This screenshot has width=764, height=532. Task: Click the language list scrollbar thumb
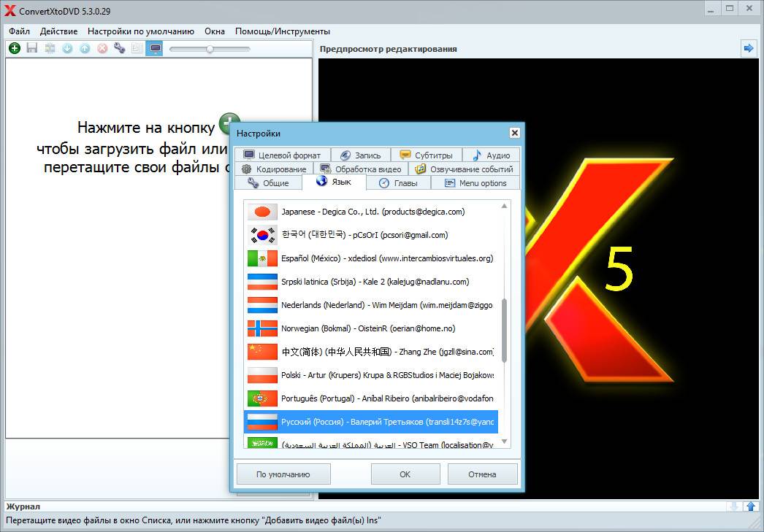click(x=504, y=331)
